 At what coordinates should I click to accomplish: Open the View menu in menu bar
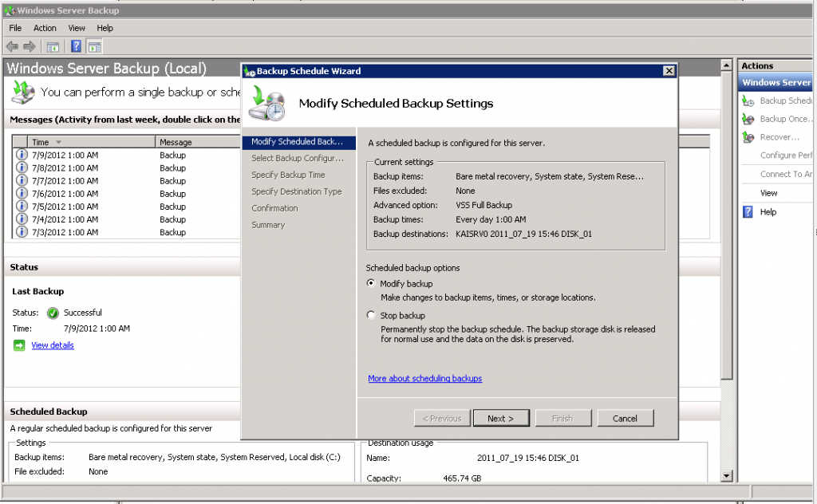[77, 28]
